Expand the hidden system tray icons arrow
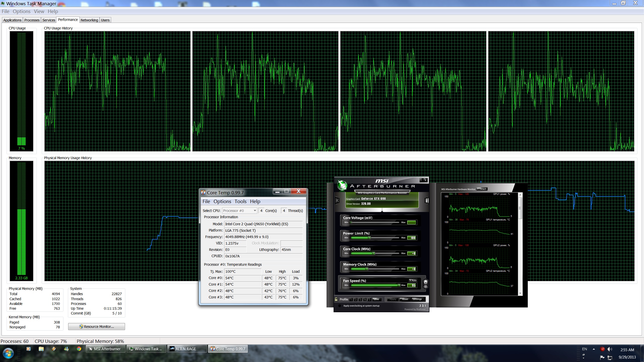This screenshot has height=362, width=644. click(594, 349)
